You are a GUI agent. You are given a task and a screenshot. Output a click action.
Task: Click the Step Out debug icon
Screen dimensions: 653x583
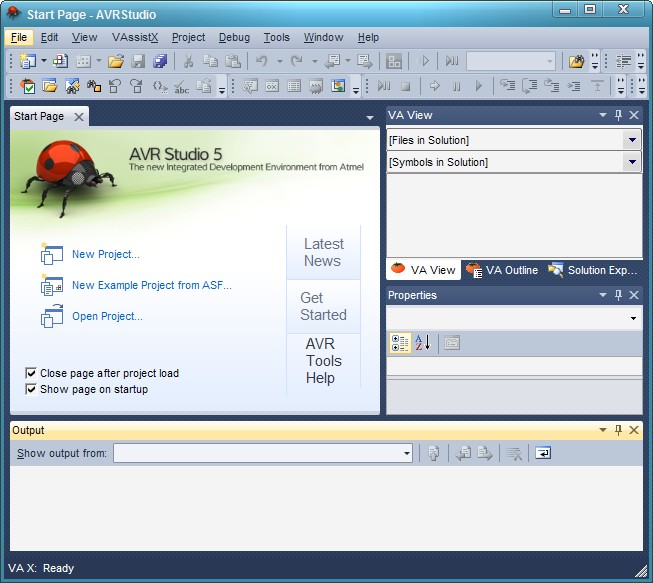551,86
